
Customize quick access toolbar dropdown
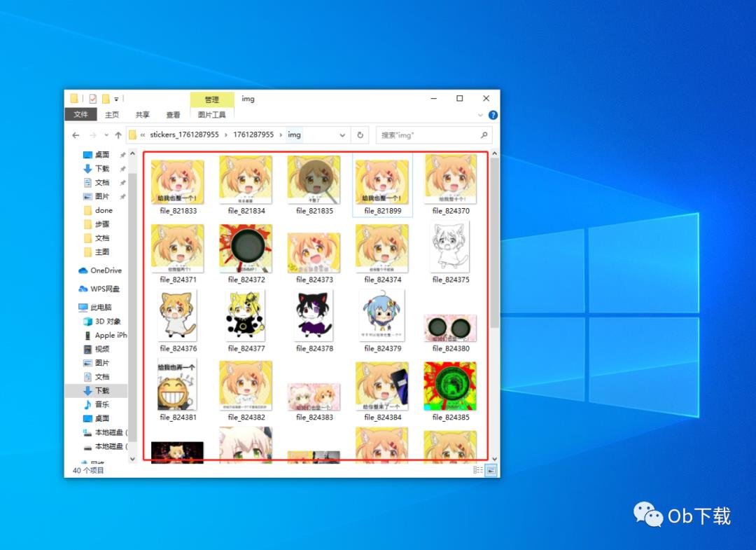[x=116, y=99]
